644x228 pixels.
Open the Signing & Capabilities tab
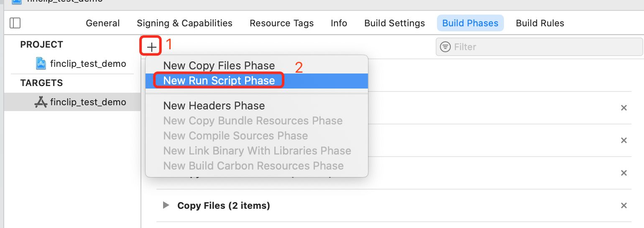tap(184, 23)
